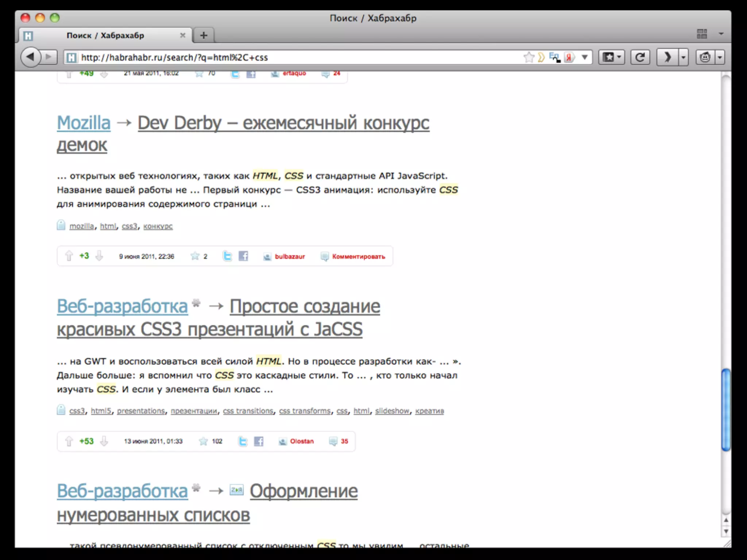The image size is (747, 560).
Task: Open dropdown arrow beside Greasemonkey icon
Action: tap(720, 57)
